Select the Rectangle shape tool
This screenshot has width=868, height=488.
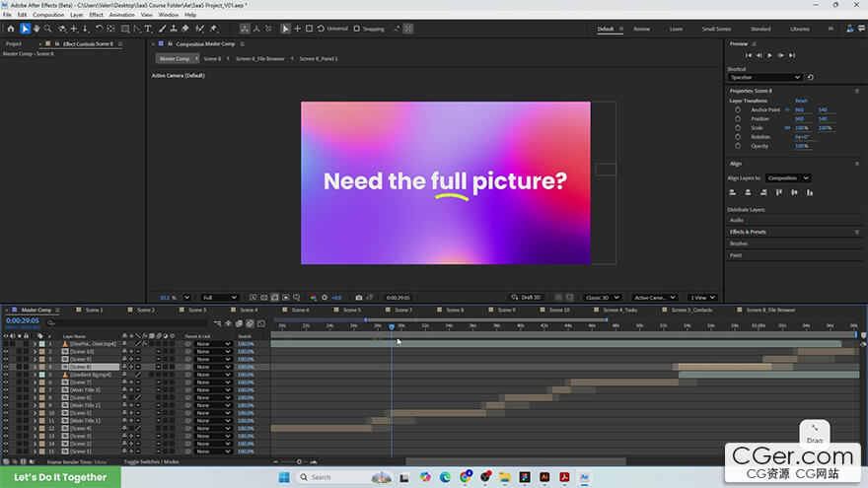[125, 29]
